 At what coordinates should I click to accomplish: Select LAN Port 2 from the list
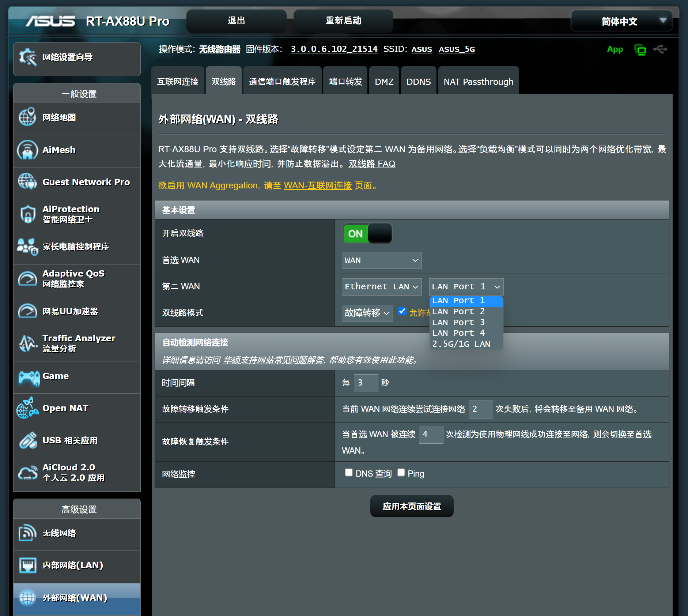coord(466,312)
